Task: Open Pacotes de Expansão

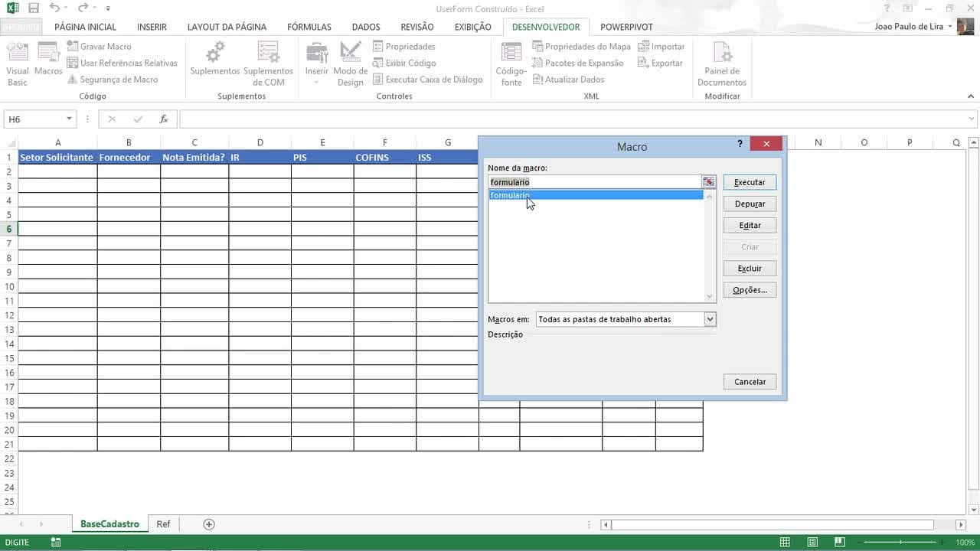Action: click(x=577, y=63)
